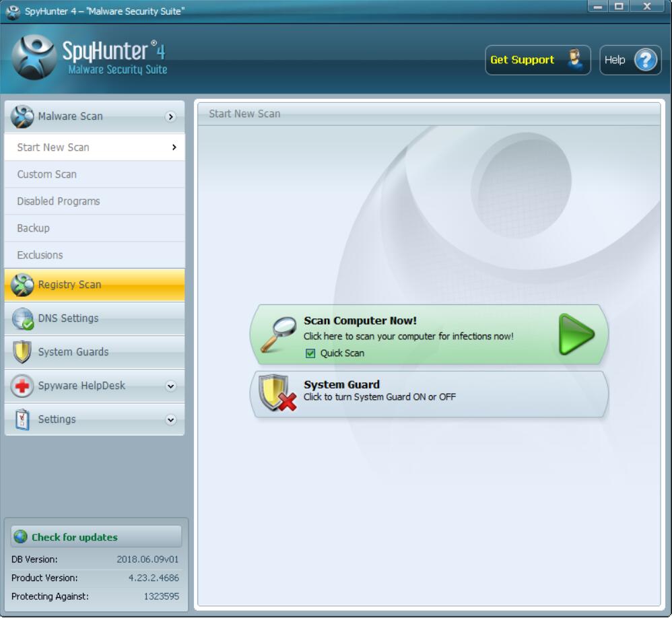This screenshot has width=672, height=618.
Task: Click the green play arrow to start scan
Action: pos(576,335)
